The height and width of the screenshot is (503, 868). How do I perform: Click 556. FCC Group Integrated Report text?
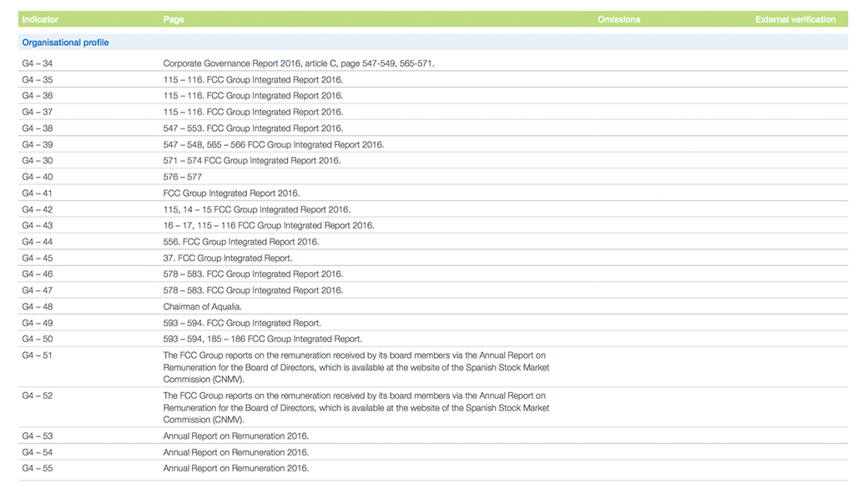click(241, 242)
